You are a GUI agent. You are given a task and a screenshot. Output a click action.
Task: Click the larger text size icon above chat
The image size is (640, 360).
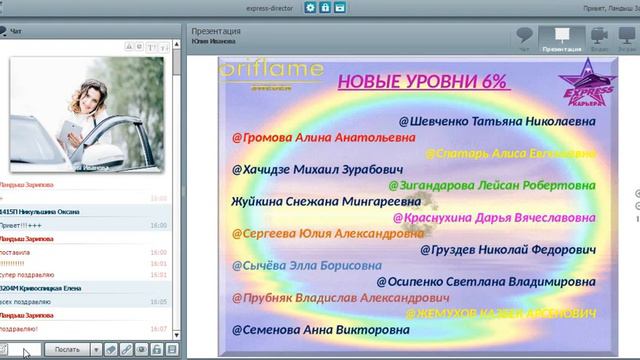pyautogui.click(x=151, y=47)
